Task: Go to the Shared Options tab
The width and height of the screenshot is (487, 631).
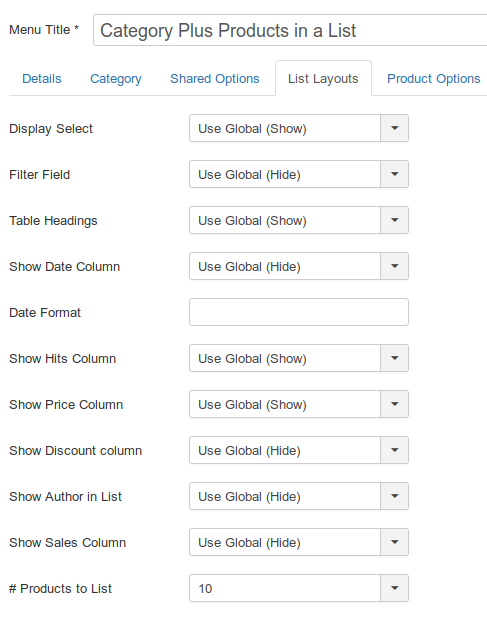Action: [x=215, y=78]
